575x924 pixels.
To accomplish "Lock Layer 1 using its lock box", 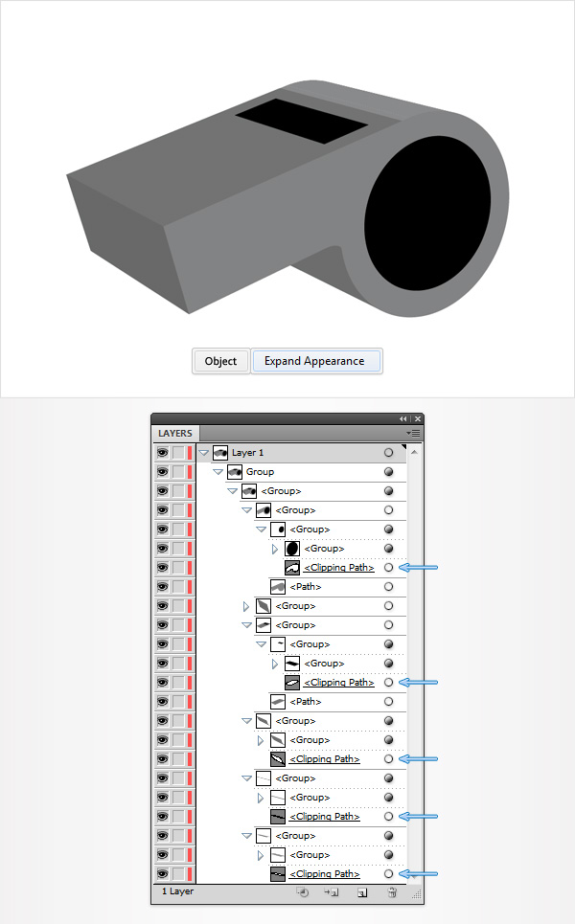I will 178,453.
